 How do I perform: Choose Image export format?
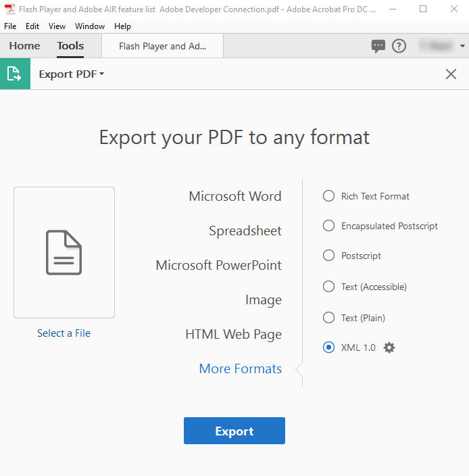tap(264, 300)
